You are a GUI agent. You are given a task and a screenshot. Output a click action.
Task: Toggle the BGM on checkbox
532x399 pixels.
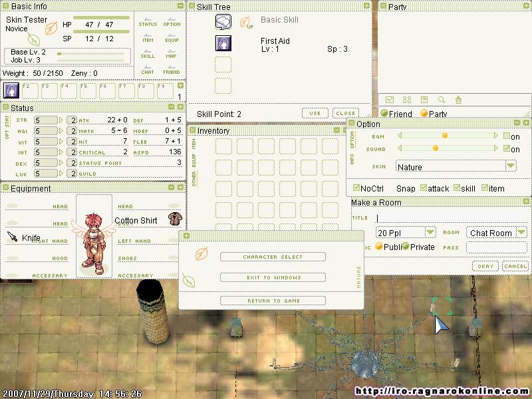click(507, 136)
